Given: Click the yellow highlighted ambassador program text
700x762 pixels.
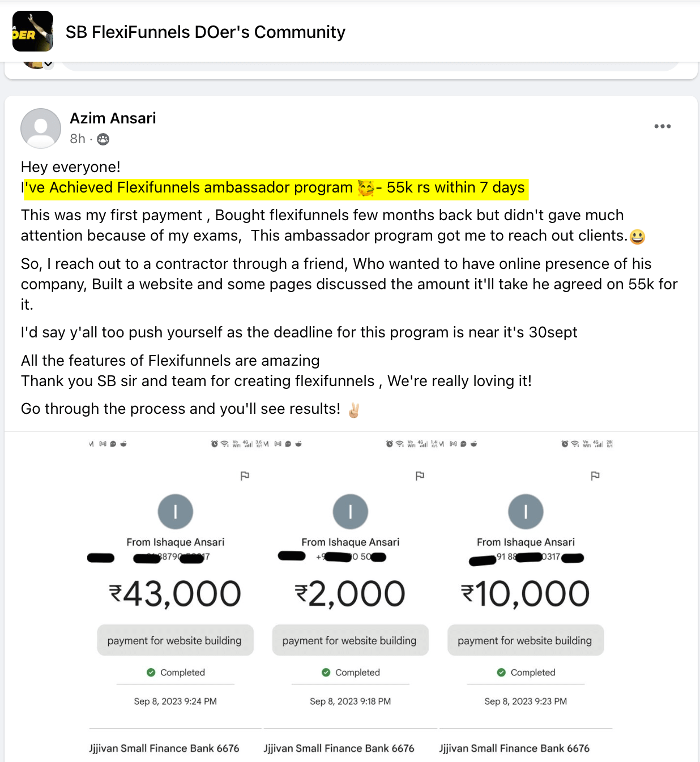Looking at the screenshot, I should coord(276,188).
